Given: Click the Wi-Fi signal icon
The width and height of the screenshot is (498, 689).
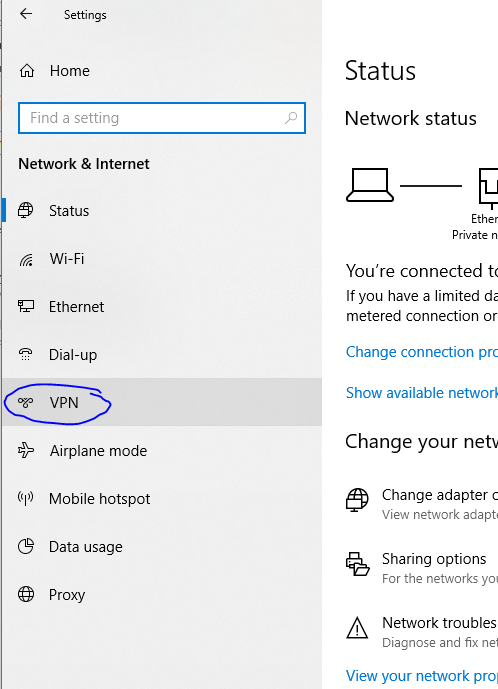Looking at the screenshot, I should tap(26, 259).
